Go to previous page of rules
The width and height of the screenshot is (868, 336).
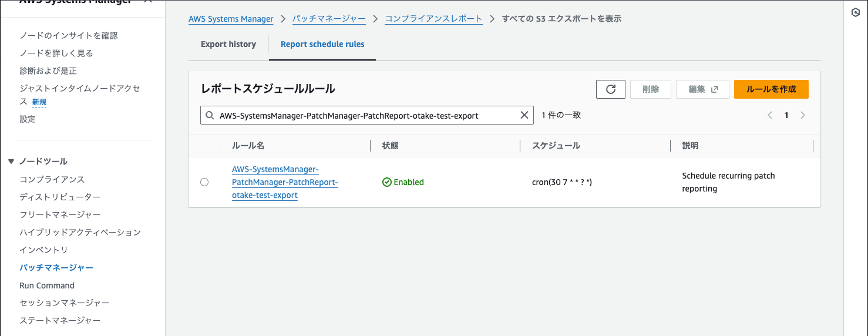770,115
